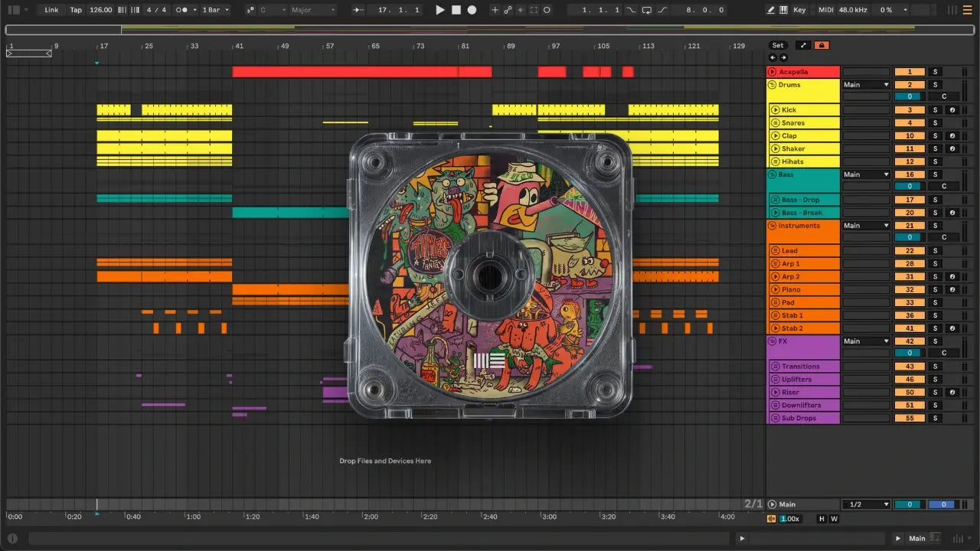
Task: Toggle Draw Mode pencil icon
Action: (x=771, y=10)
